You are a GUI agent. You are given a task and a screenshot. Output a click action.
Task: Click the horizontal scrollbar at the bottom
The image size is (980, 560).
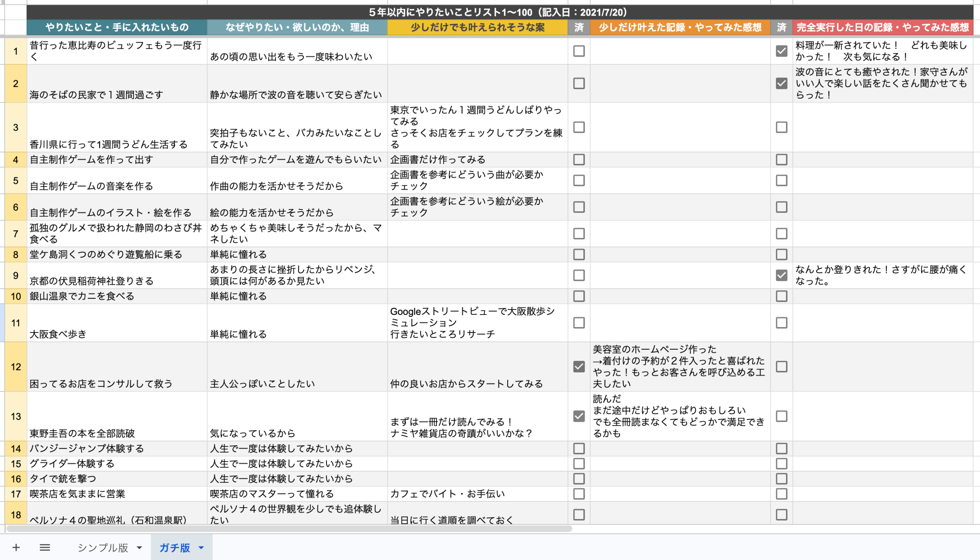[289, 529]
